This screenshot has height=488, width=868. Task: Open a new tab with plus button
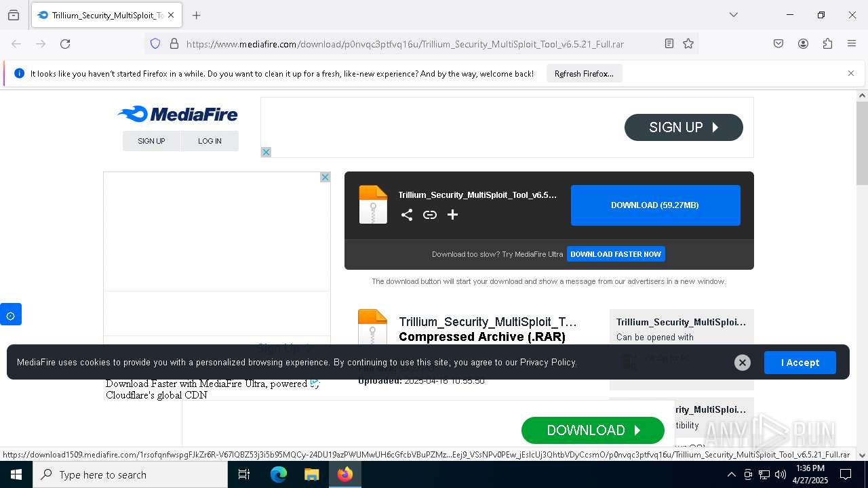click(197, 15)
